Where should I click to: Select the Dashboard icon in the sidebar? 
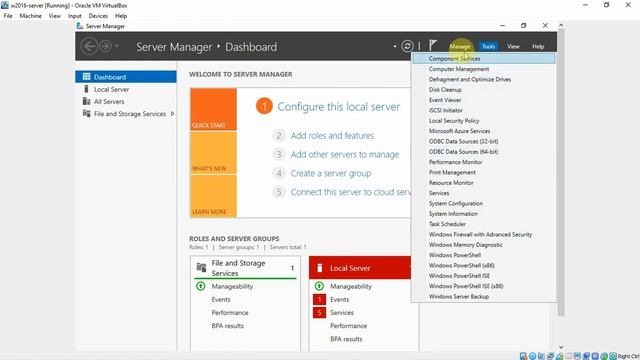coord(87,77)
